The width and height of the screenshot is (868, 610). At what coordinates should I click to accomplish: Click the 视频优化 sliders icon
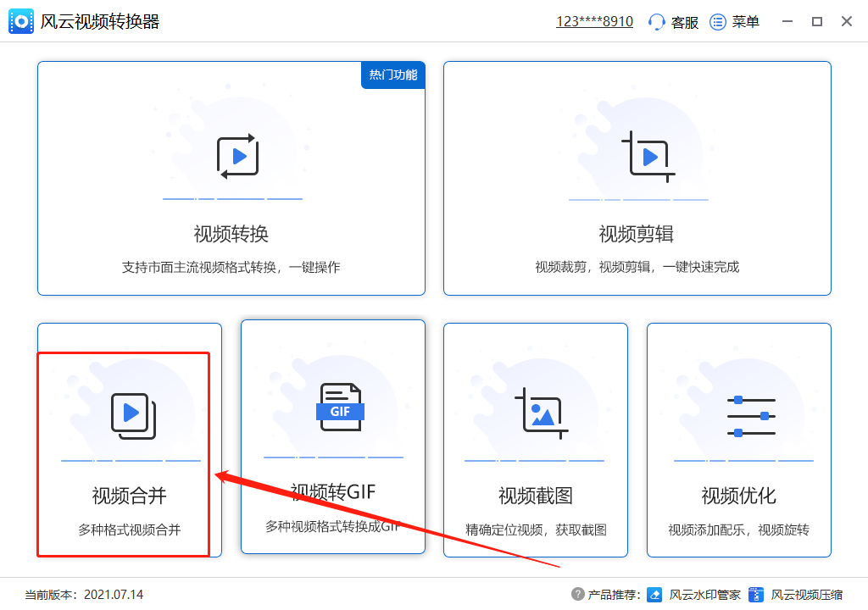(751, 416)
